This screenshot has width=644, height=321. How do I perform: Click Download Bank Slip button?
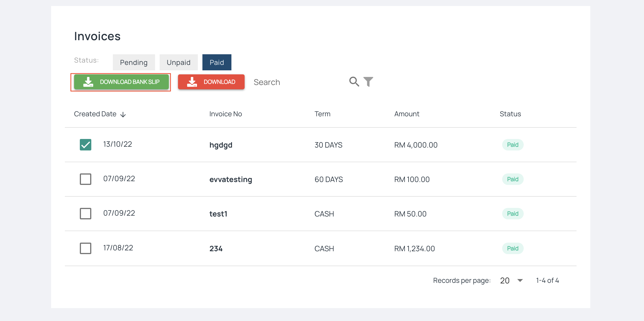[x=121, y=82]
